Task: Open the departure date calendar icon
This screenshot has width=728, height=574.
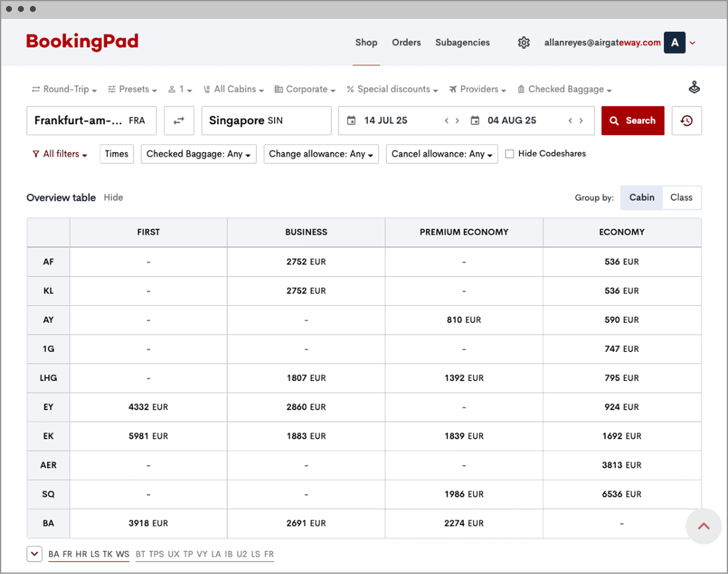Action: click(351, 120)
